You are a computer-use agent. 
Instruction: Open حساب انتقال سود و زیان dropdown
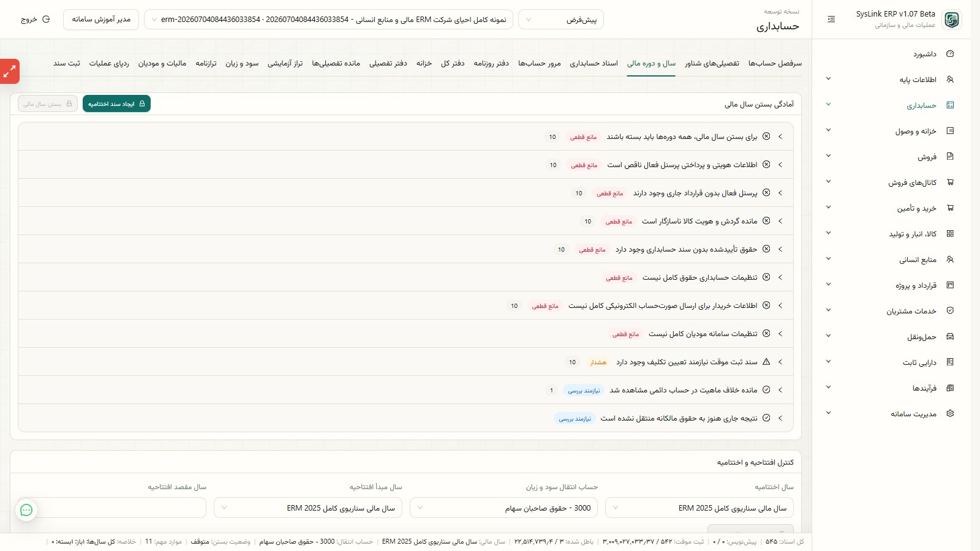pos(503,508)
